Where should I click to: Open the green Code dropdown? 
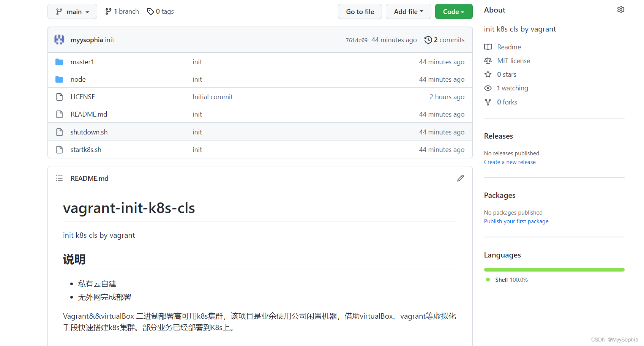click(x=453, y=11)
